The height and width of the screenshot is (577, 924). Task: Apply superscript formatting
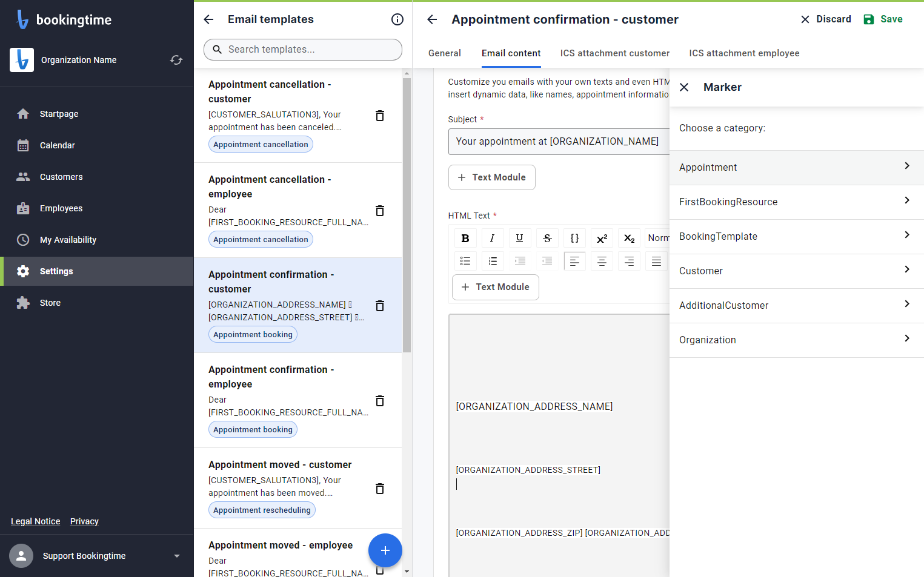(x=602, y=238)
